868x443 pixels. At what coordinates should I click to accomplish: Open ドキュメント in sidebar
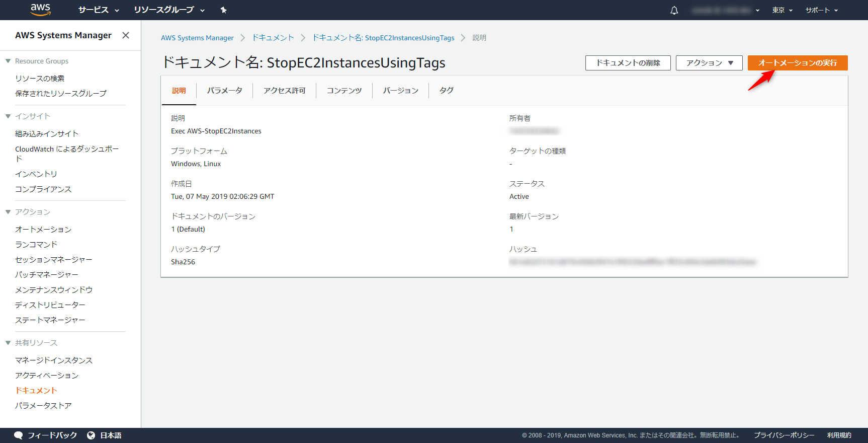coord(36,391)
